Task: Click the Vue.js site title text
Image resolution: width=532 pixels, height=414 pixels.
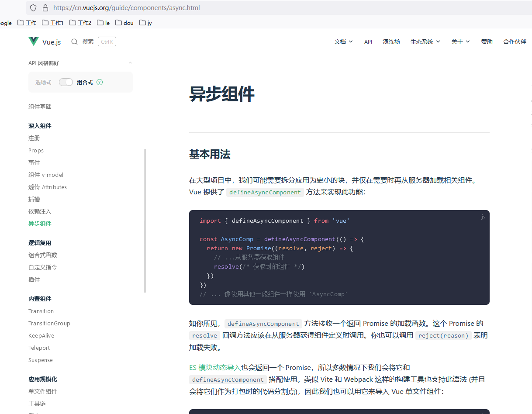Action: [52, 42]
